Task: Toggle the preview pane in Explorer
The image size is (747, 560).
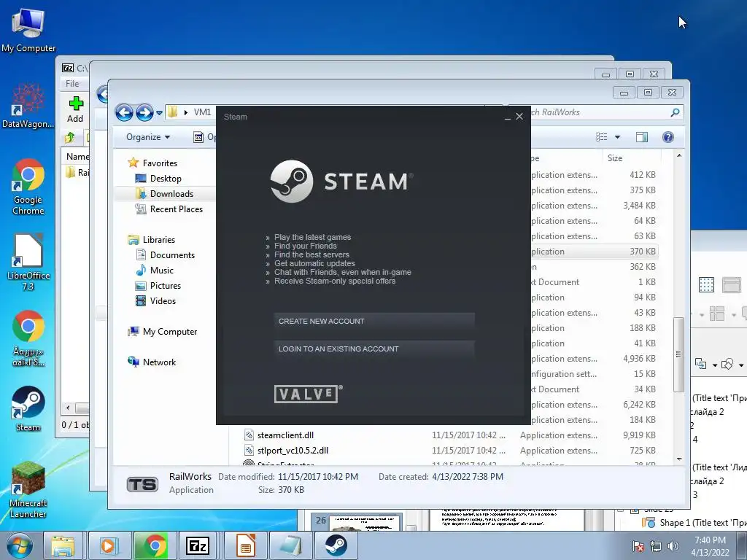Action: coord(642,137)
